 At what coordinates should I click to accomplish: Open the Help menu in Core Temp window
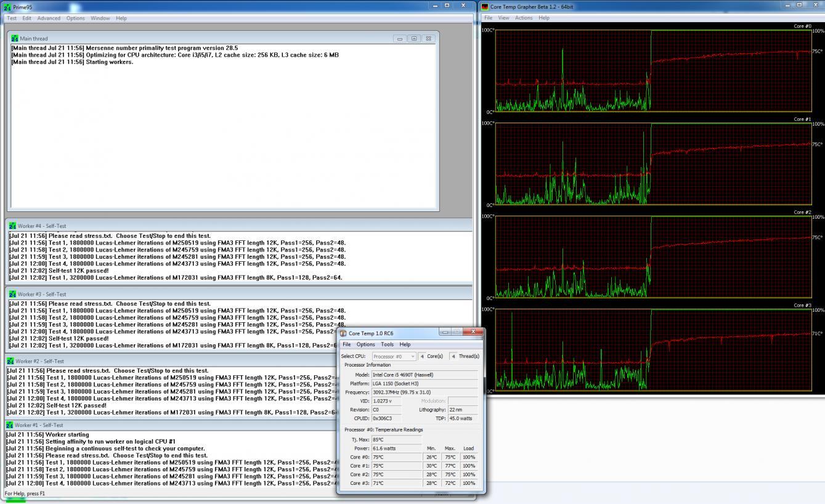click(x=405, y=344)
